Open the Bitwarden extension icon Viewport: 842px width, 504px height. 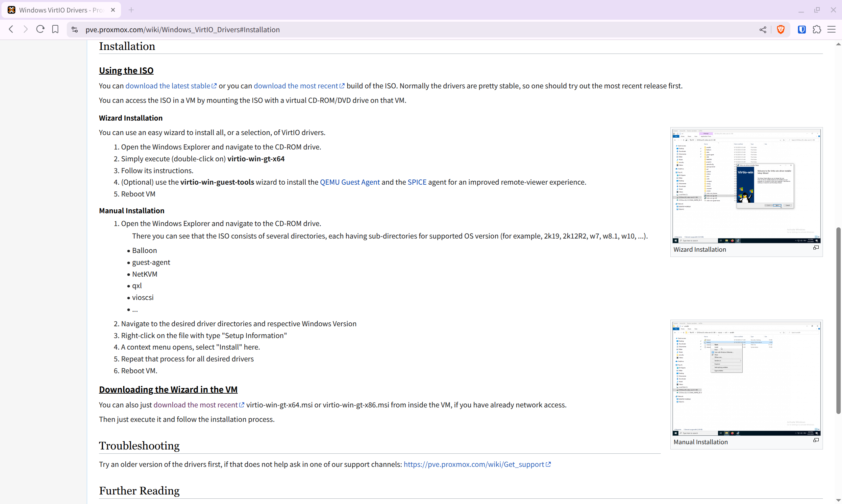tap(802, 30)
